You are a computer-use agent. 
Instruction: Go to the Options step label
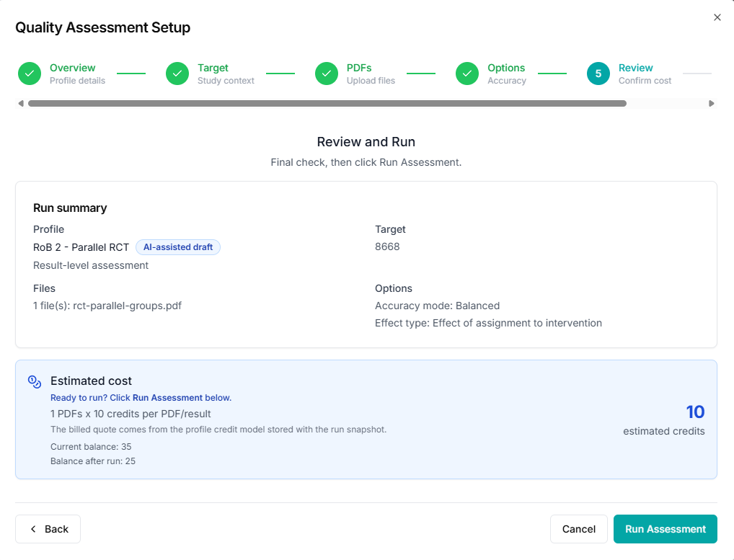506,68
